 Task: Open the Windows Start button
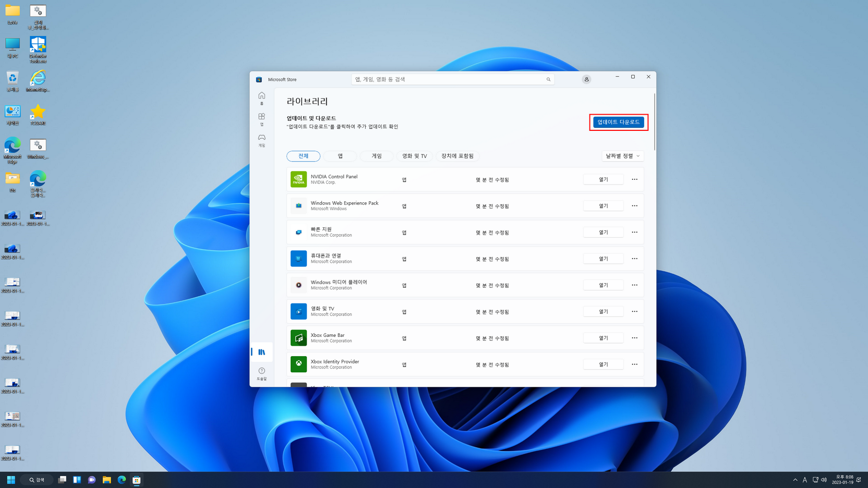click(11, 480)
